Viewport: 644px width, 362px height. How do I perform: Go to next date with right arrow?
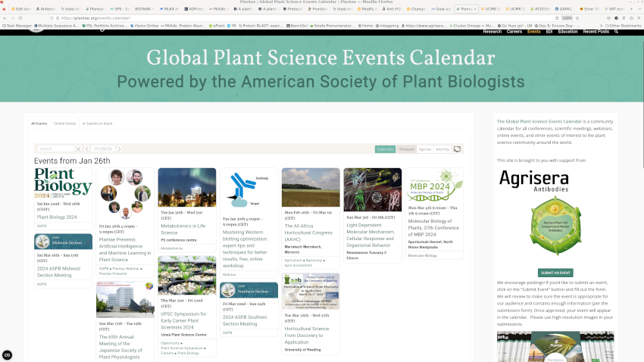click(119, 149)
